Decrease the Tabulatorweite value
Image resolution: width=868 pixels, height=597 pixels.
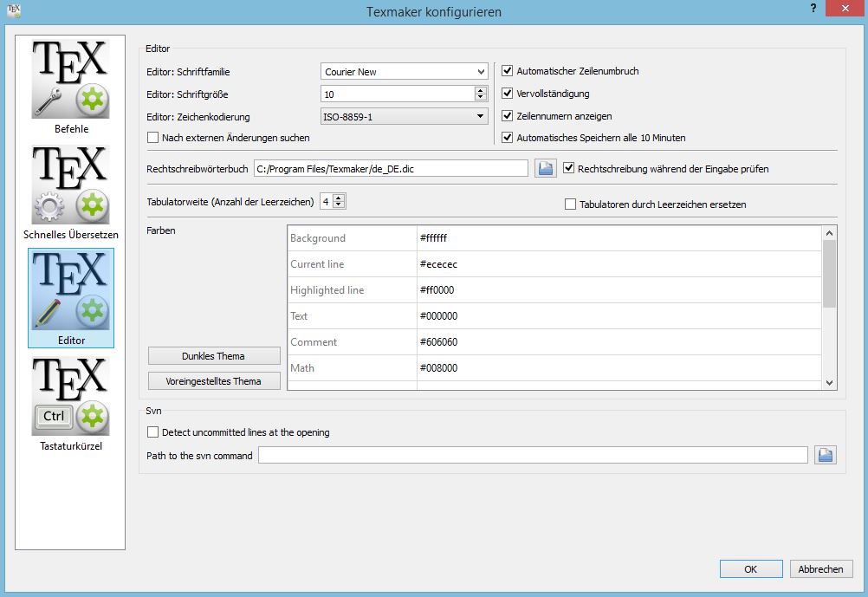pyautogui.click(x=339, y=204)
